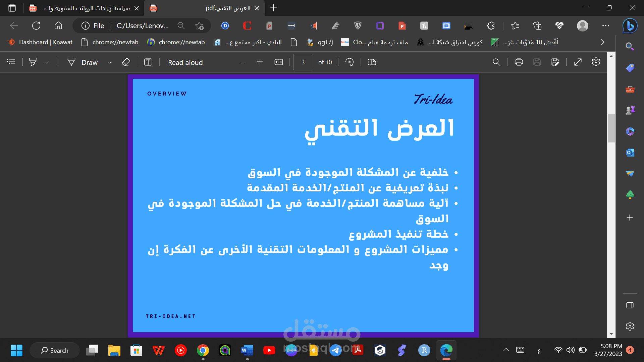Open the أفْضَل 10 مُدَوّنَات bookmark
Screen dimensions: 644x362
tap(525, 42)
